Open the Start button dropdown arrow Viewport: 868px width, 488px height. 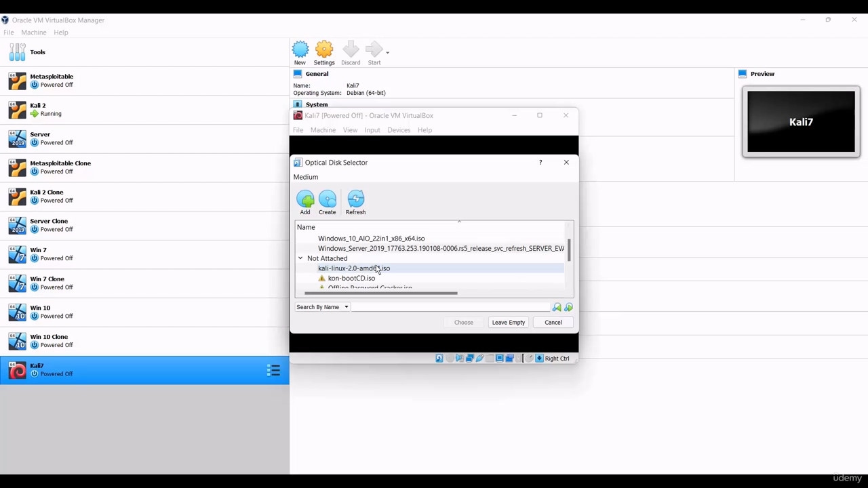[387, 52]
